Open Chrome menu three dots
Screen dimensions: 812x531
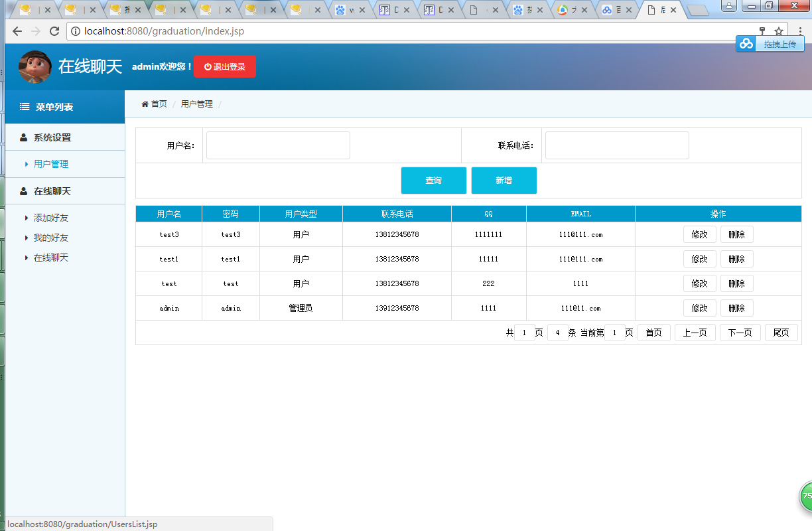coord(801,31)
